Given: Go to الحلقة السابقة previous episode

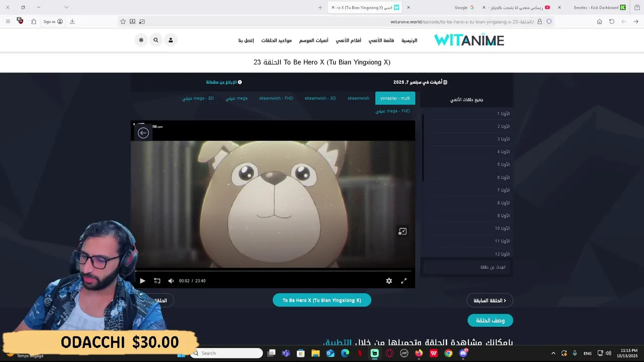Looking at the screenshot, I should (490, 301).
